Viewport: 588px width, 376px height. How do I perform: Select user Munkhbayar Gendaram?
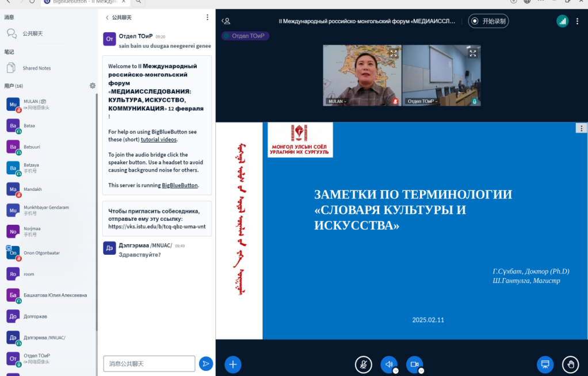tap(49, 210)
